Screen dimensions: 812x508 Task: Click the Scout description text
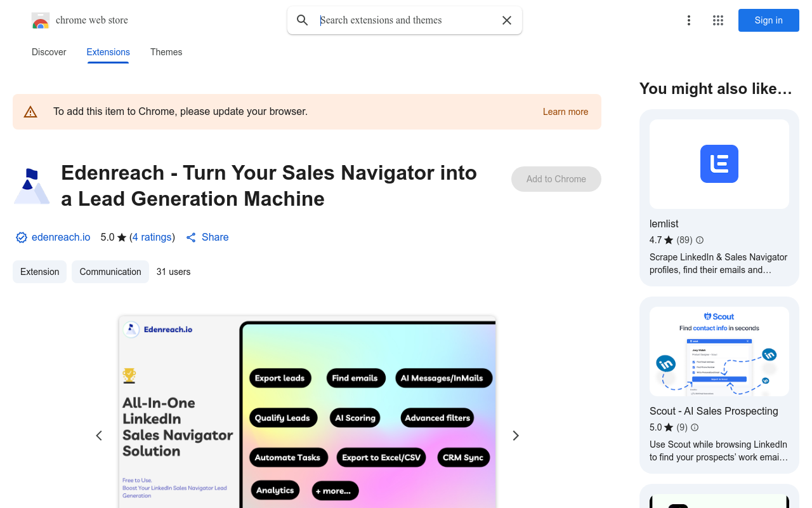[x=719, y=451]
